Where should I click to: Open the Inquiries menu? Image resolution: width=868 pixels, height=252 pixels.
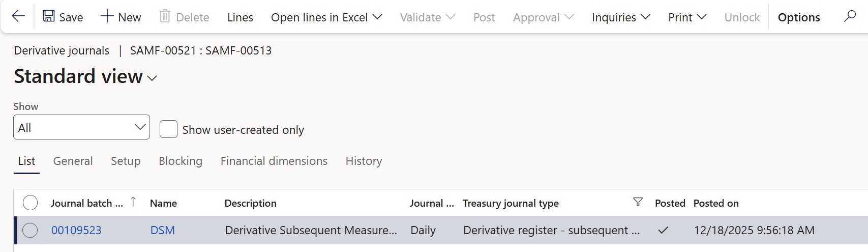click(621, 17)
